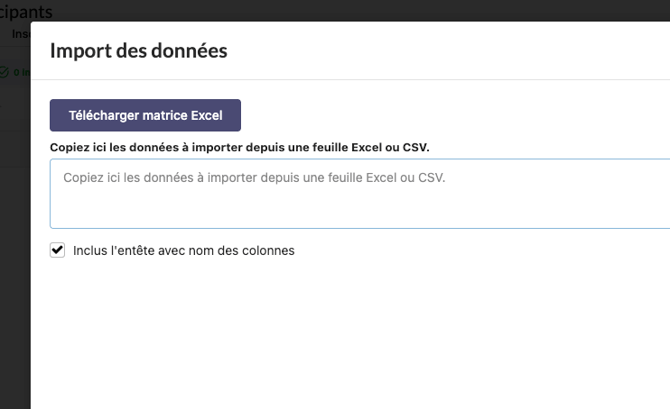
Task: Click the partially visible "cipants" page heading
Action: pos(26,11)
